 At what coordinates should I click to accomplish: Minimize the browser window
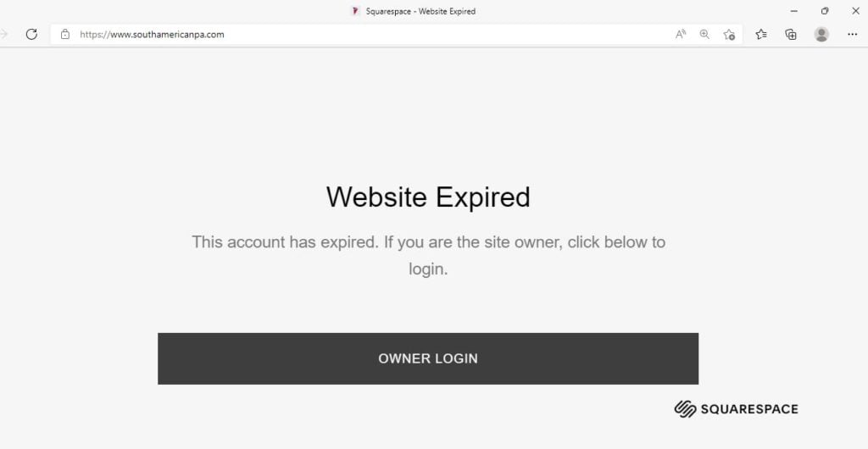(793, 11)
